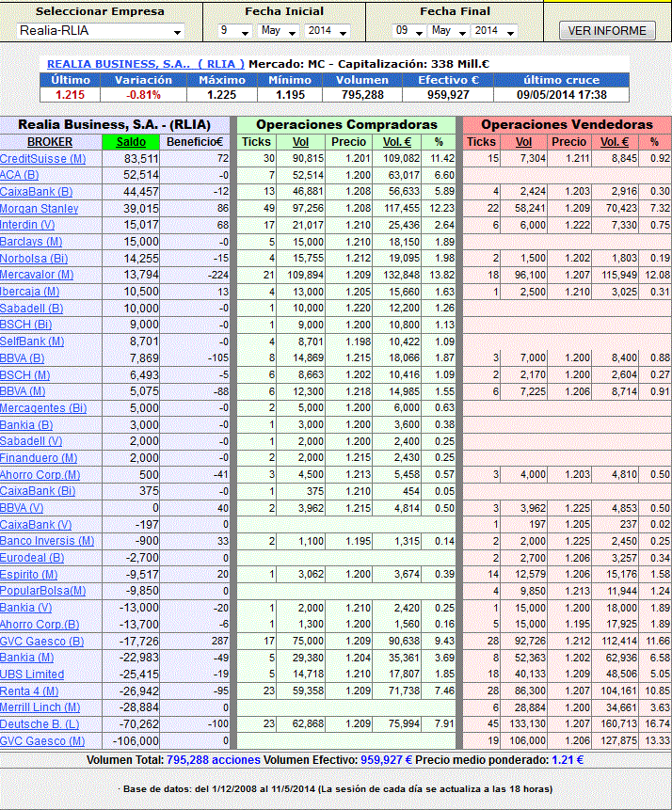
Task: Open the Fecha Inicial day dropdown
Action: pos(235,31)
